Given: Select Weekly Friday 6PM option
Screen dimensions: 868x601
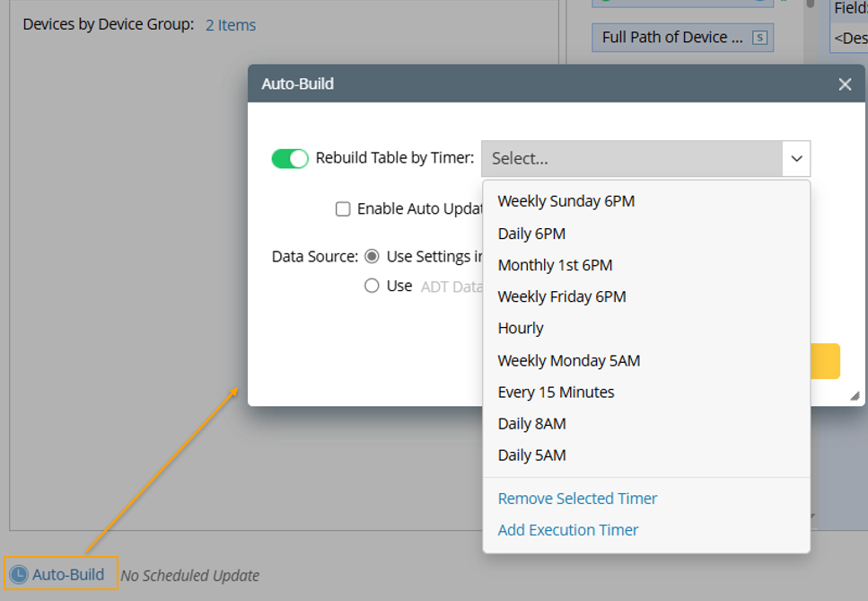Looking at the screenshot, I should (562, 296).
